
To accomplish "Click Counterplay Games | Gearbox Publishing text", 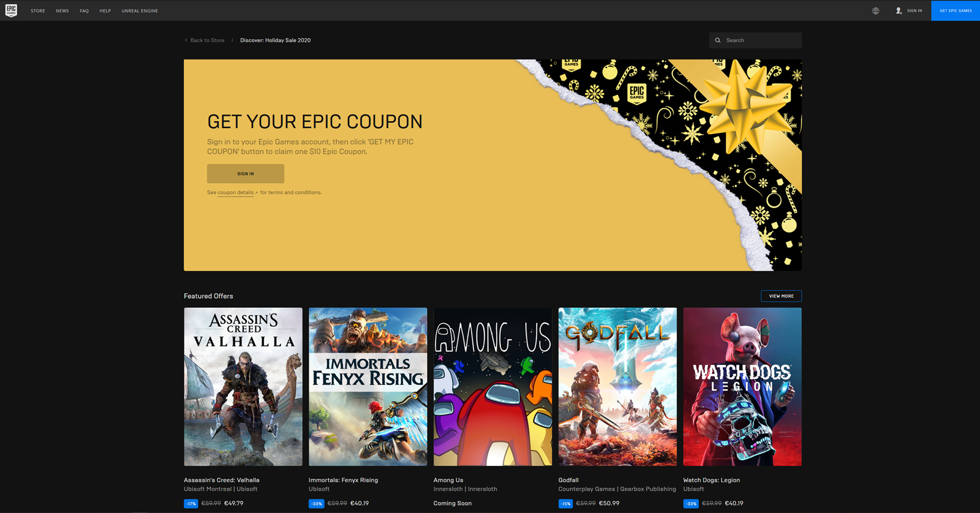I will [617, 489].
